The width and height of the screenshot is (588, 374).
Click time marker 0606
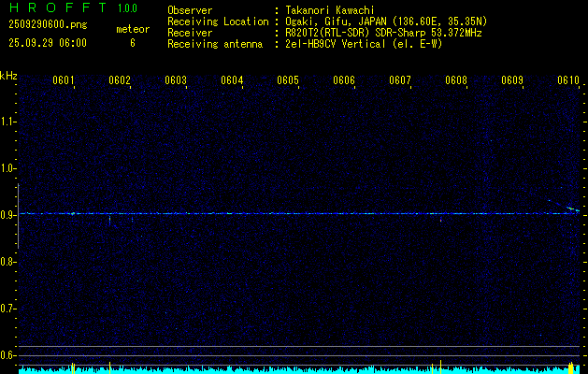pos(344,80)
